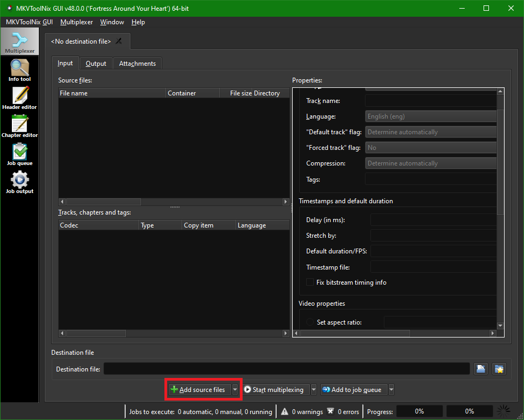Click the Default duration/FPS field
Screen dimensions: 524x420
433,251
